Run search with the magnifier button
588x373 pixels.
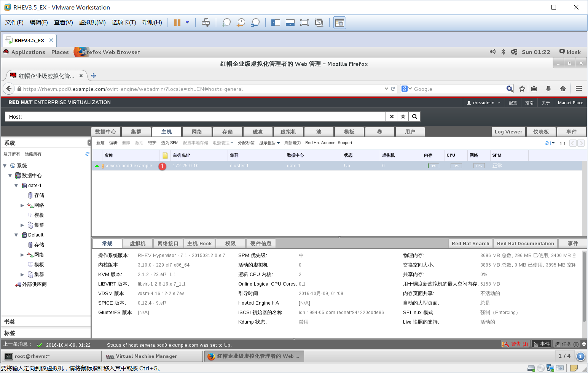click(415, 117)
